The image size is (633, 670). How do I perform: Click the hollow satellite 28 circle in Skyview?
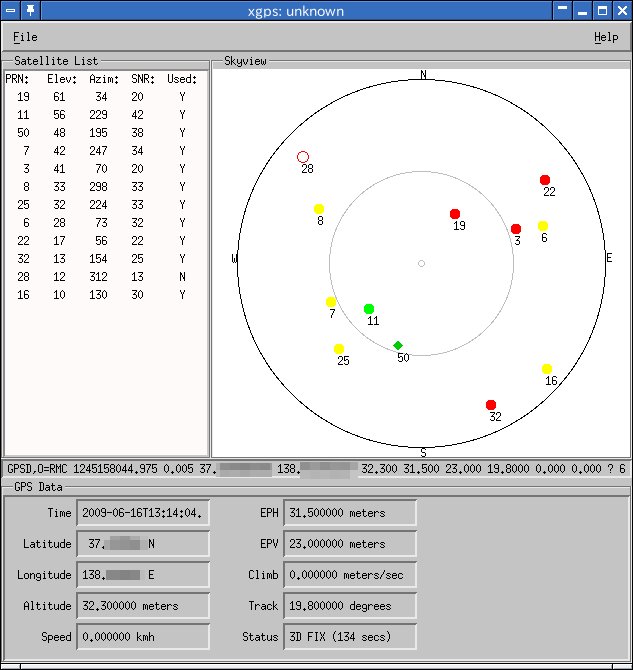point(303,157)
